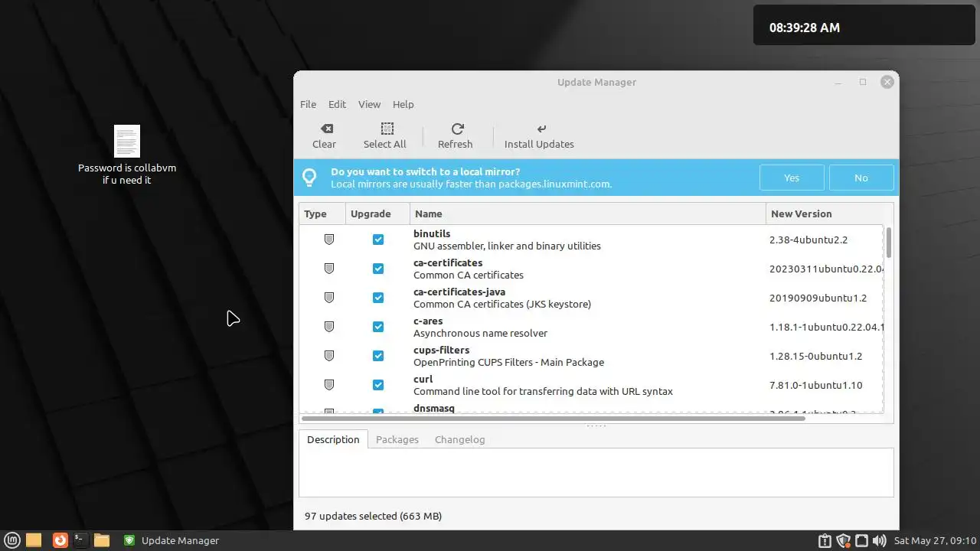Viewport: 980px width, 551px height.
Task: Click the Select All toolbar button
Action: point(384,136)
